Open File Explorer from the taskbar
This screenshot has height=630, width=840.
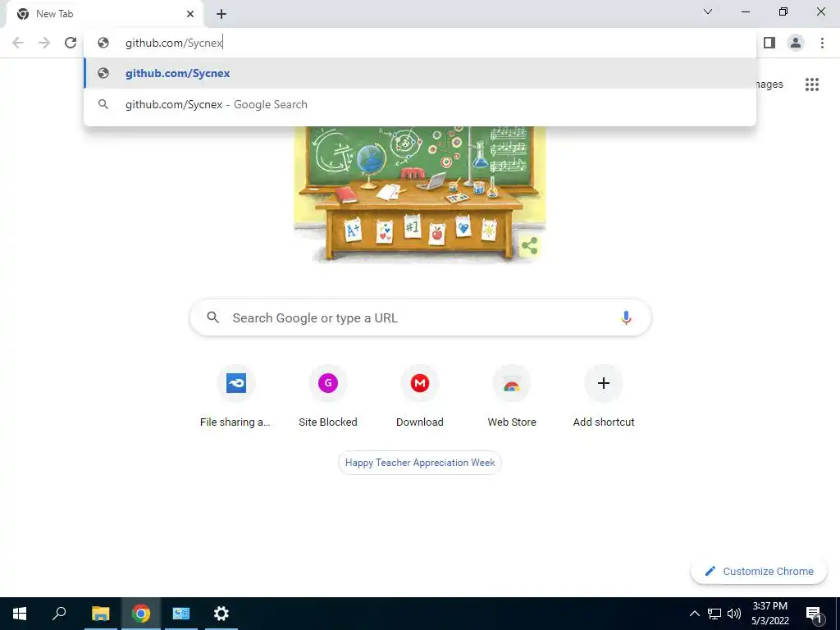pos(100,614)
